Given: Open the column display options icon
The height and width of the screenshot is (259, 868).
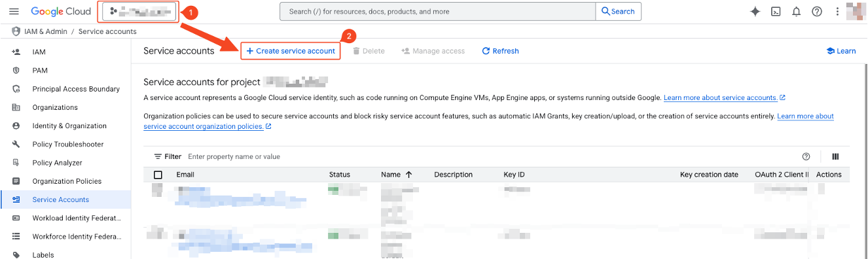Looking at the screenshot, I should point(835,156).
